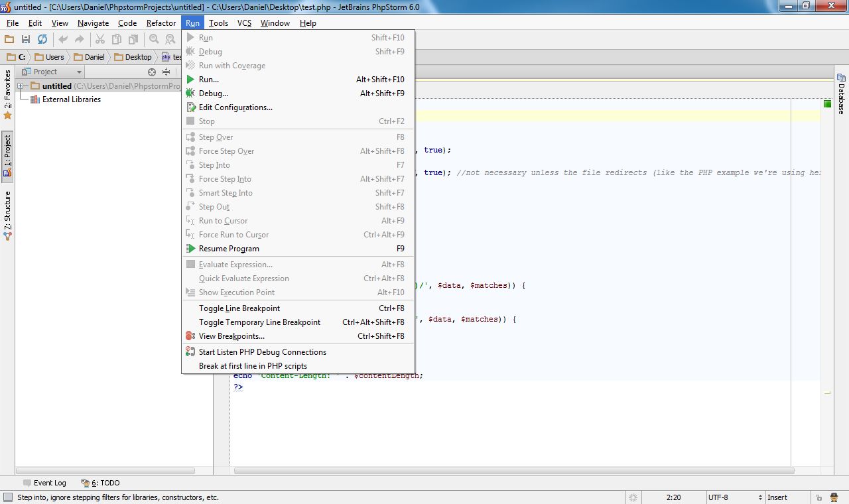This screenshot has width=849, height=504.
Task: Click the Save All floppy icon
Action: 26,40
